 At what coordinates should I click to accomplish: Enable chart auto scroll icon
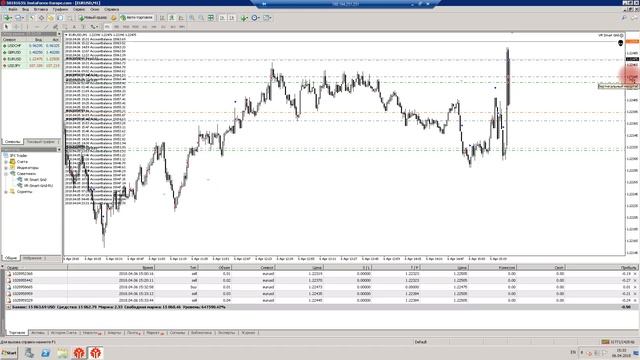(x=222, y=18)
